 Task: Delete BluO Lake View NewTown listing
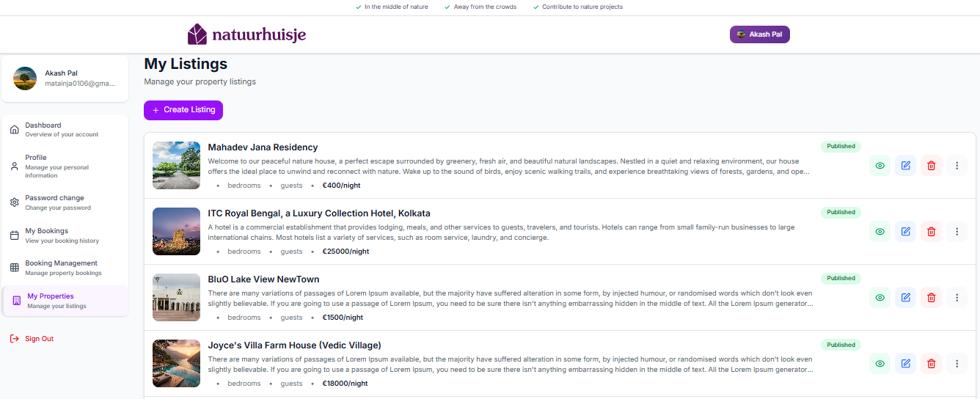(931, 298)
